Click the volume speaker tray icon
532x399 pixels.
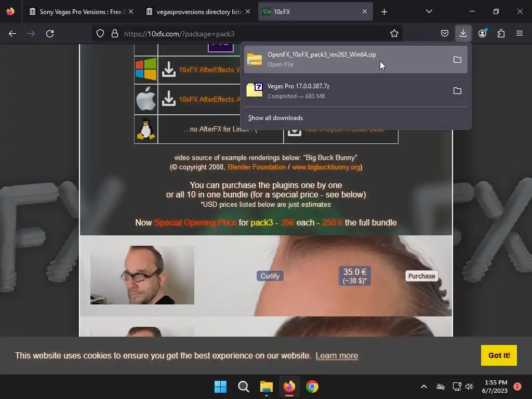click(469, 387)
